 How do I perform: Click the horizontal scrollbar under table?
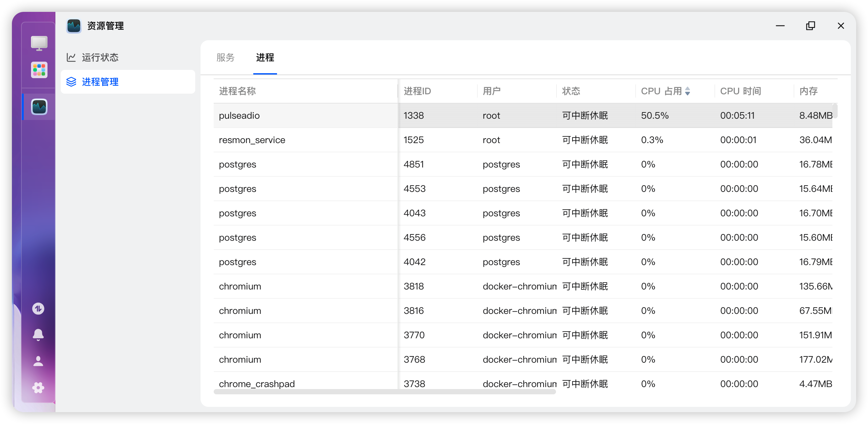click(384, 392)
